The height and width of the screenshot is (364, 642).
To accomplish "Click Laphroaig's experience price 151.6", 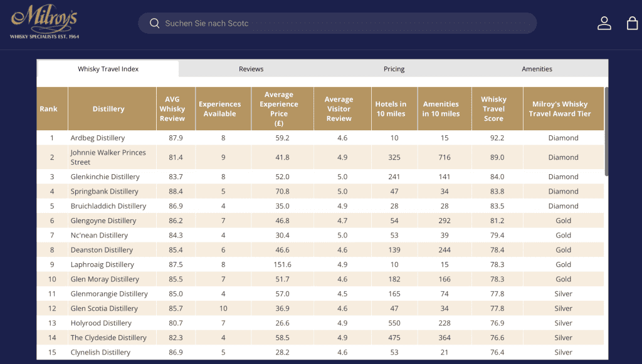I will [x=283, y=264].
